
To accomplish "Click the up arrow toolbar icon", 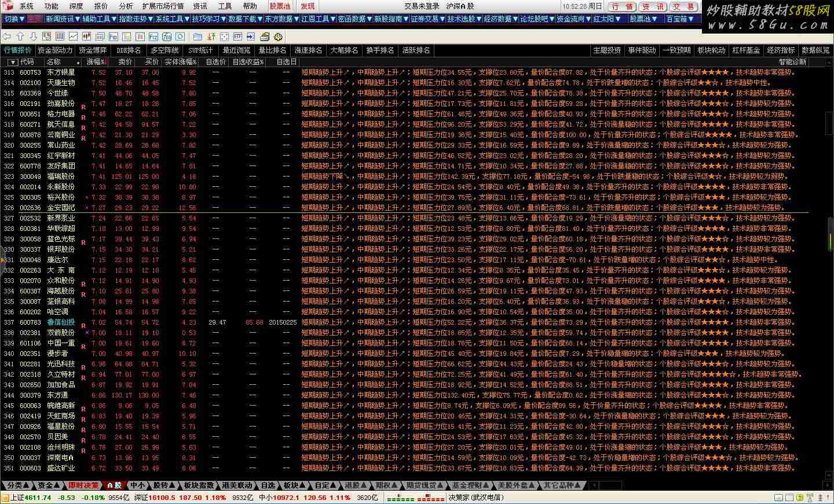I will coord(20,36).
